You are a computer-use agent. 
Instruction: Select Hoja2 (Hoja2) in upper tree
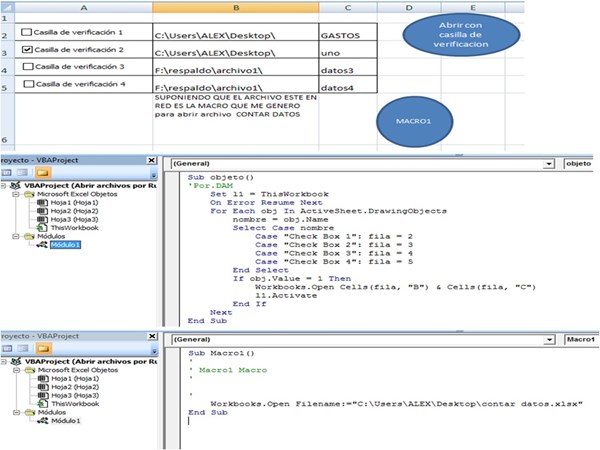74,211
